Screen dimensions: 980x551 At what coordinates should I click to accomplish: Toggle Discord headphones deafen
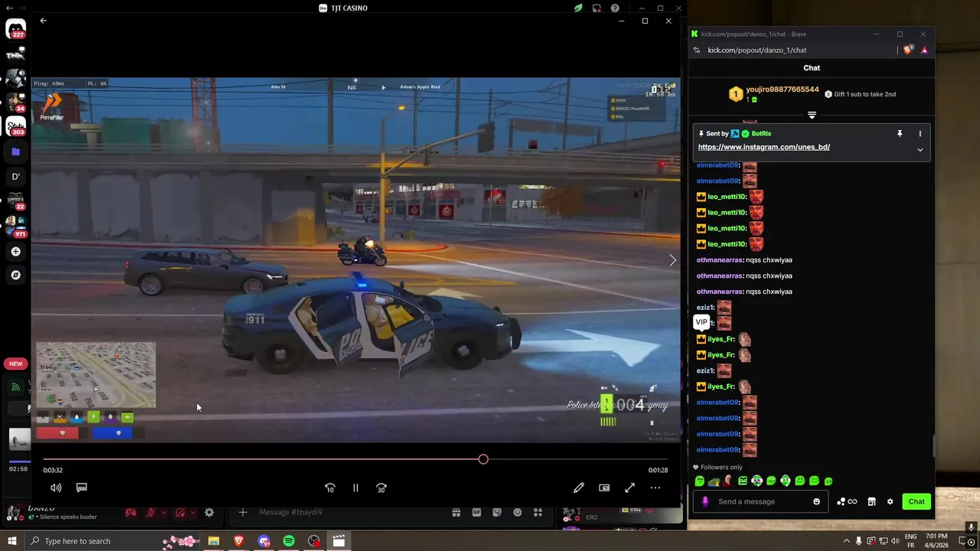point(180,513)
